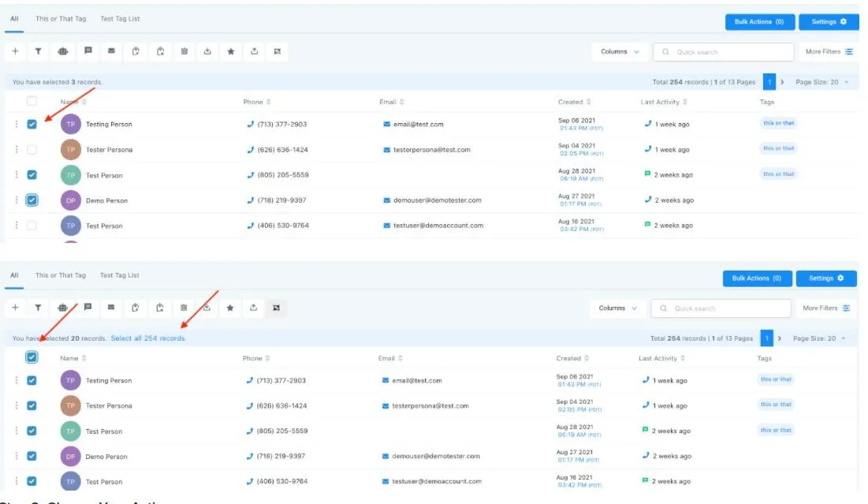Viewport: 868px width, 504px height.
Task: Click the star review icon in lower toolbar
Action: [x=230, y=308]
